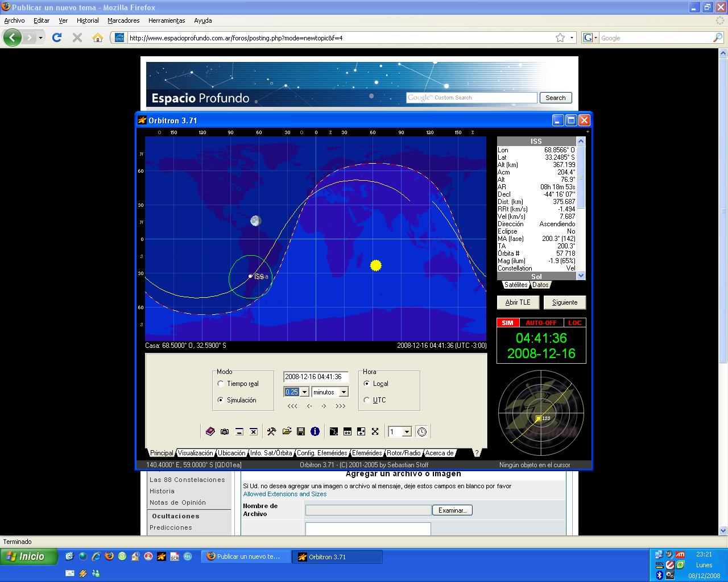Click the Examinar... file browse button
This screenshot has height=582, width=728.
tap(452, 510)
